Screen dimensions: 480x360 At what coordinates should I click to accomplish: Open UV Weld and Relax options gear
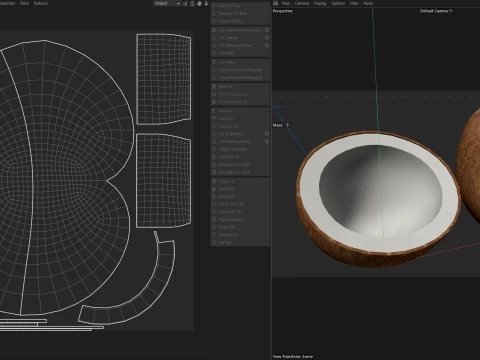pos(267,45)
